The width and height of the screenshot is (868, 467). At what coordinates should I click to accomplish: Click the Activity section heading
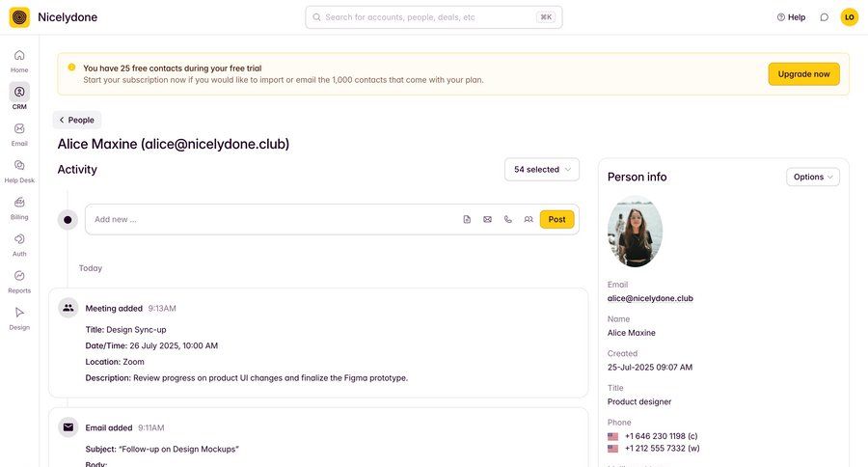click(x=77, y=170)
